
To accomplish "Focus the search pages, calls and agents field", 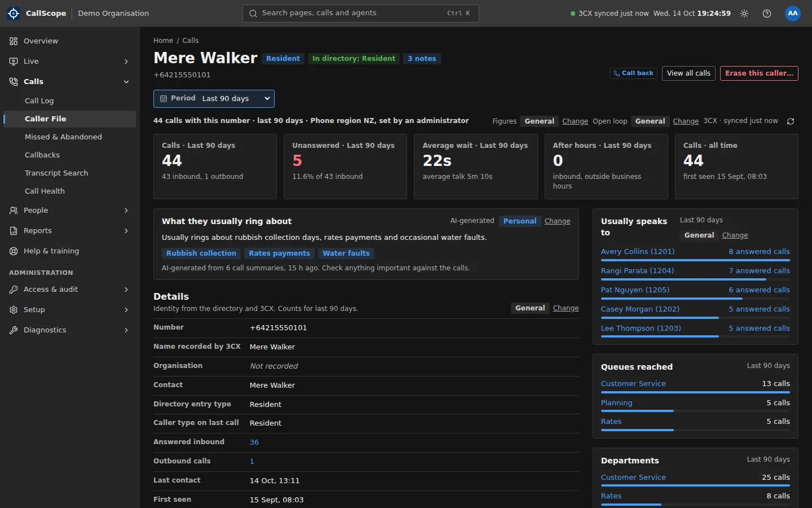I will click(361, 13).
